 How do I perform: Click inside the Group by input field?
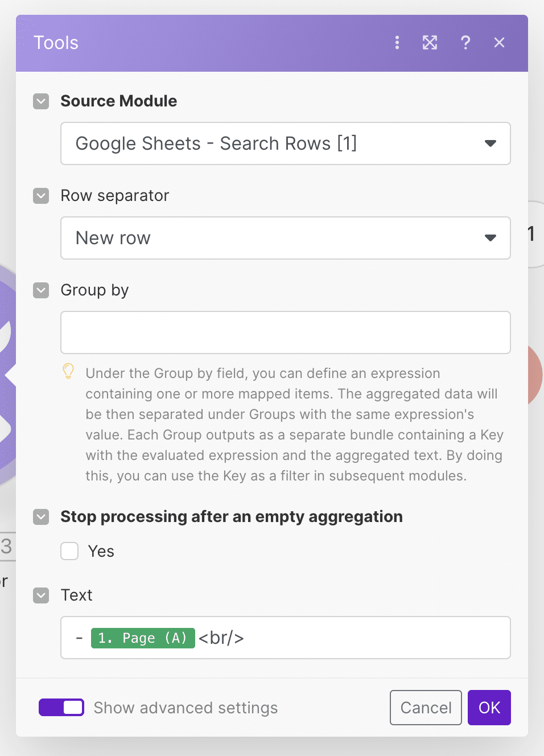[286, 332]
